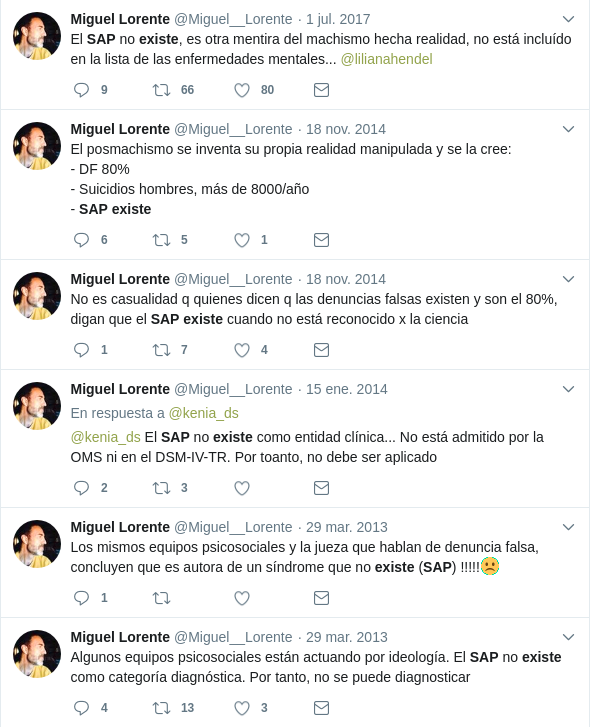Send the 1 jul. 2017 tweet by direct message
The height and width of the screenshot is (727, 590).
[321, 90]
